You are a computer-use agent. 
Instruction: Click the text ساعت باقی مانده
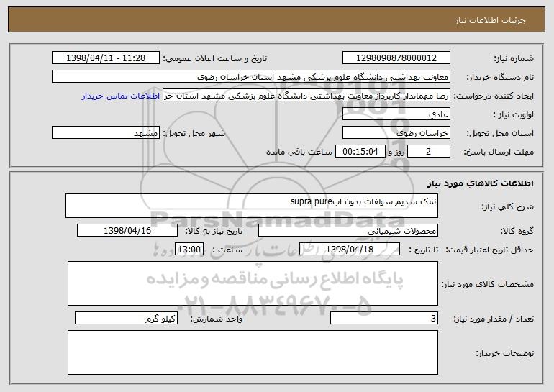coord(299,152)
